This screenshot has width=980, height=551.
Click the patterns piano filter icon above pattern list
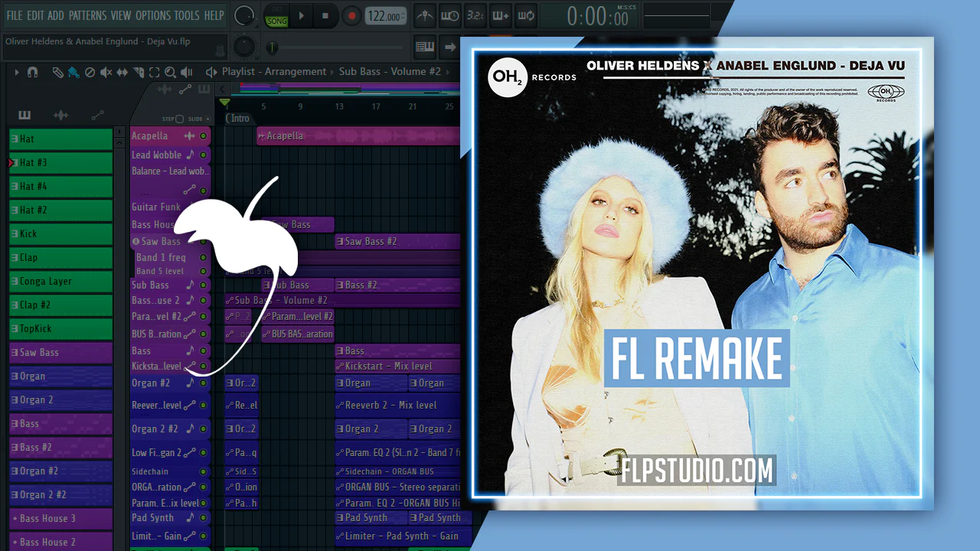pyautogui.click(x=24, y=115)
